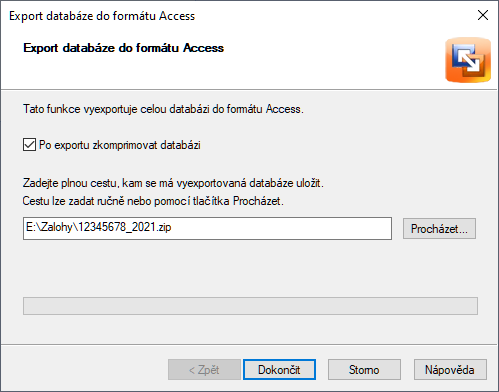Click the Tato funkce vyexportuje description text
Viewport: 499px width, 392px height.
pyautogui.click(x=163, y=109)
